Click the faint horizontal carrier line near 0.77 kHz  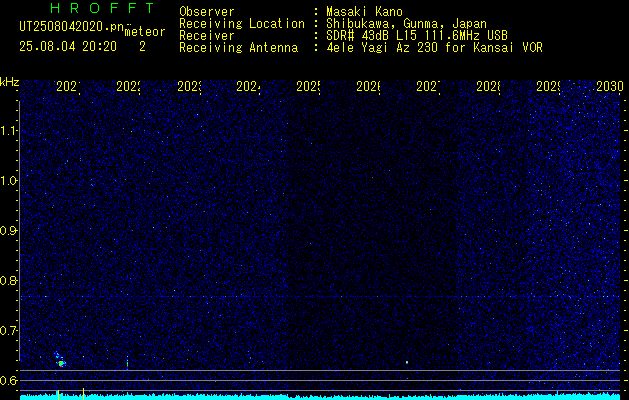(x=320, y=296)
